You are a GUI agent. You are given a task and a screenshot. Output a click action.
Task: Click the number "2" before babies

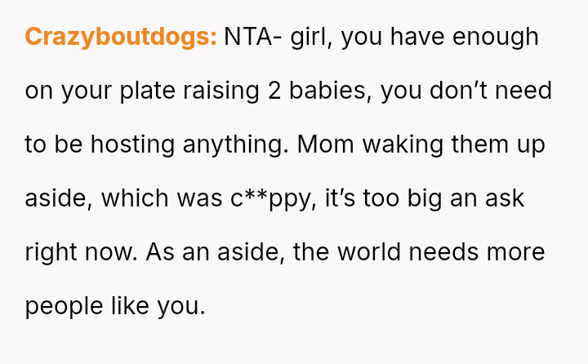pyautogui.click(x=275, y=91)
